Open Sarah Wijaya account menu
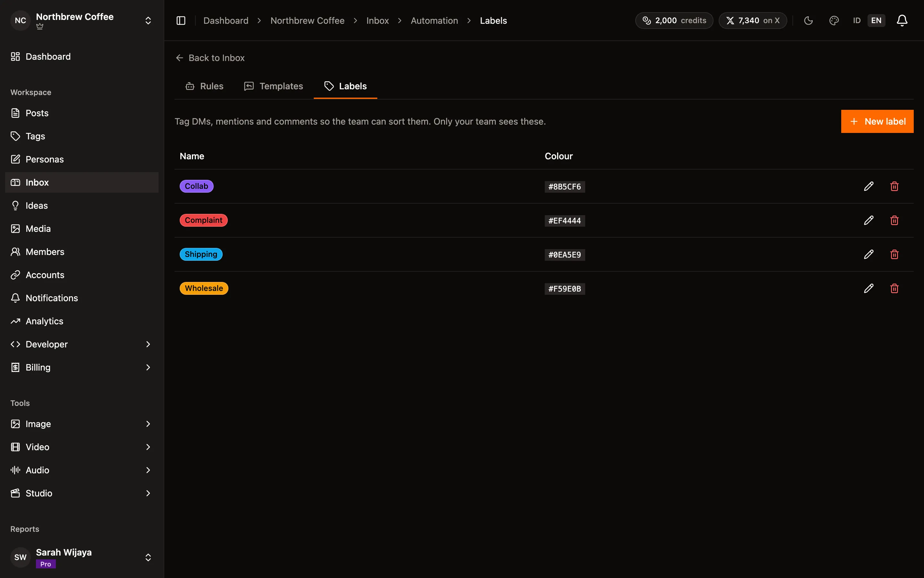 coord(82,557)
